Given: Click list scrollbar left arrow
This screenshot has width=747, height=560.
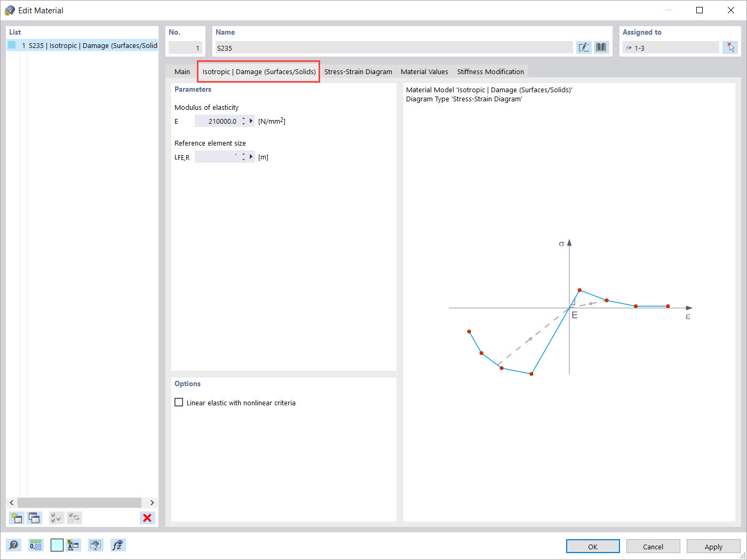Looking at the screenshot, I should pos(12,502).
